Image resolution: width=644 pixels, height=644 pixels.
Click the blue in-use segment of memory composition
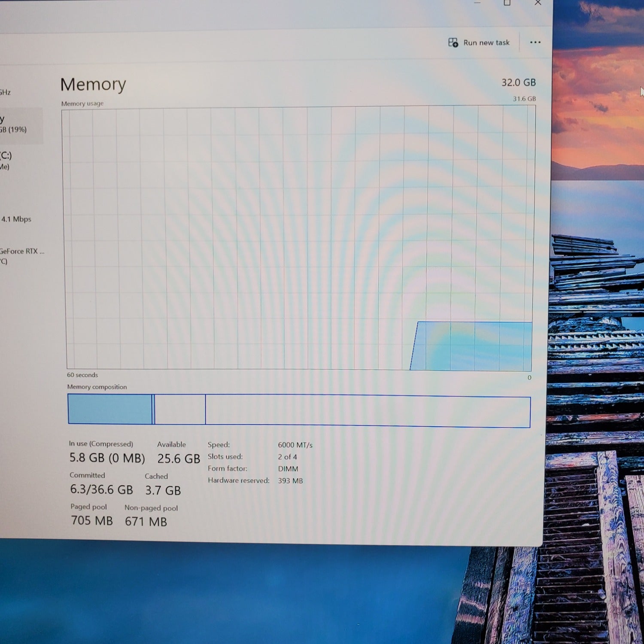(110, 409)
